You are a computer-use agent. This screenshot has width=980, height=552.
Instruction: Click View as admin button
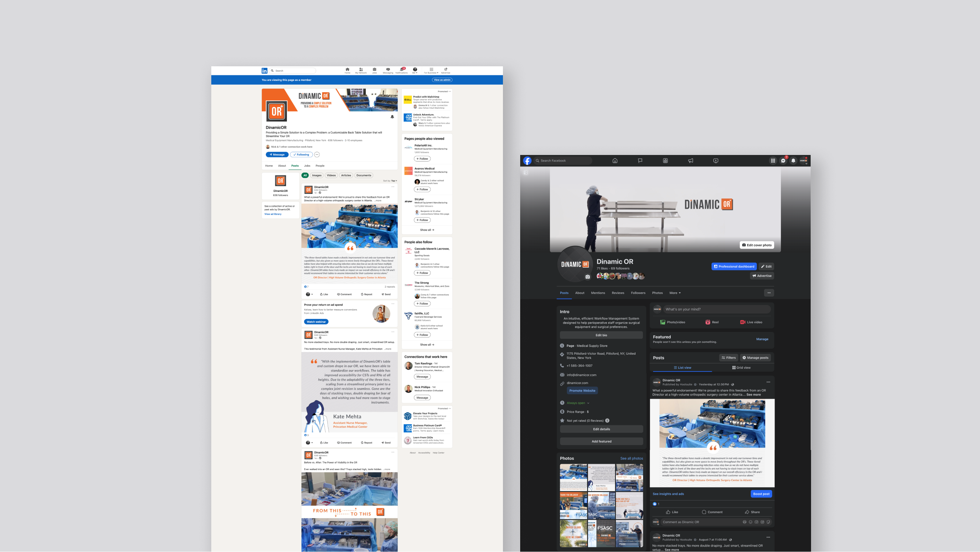tap(442, 80)
